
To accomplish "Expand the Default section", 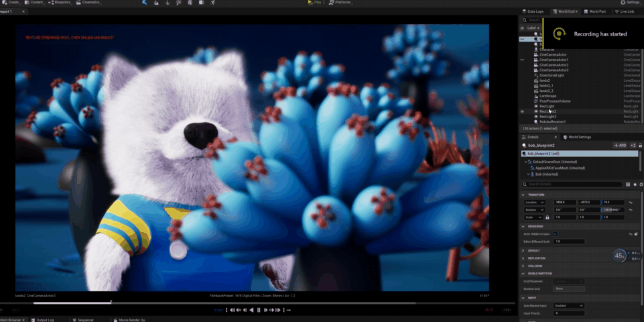I will [x=523, y=250].
